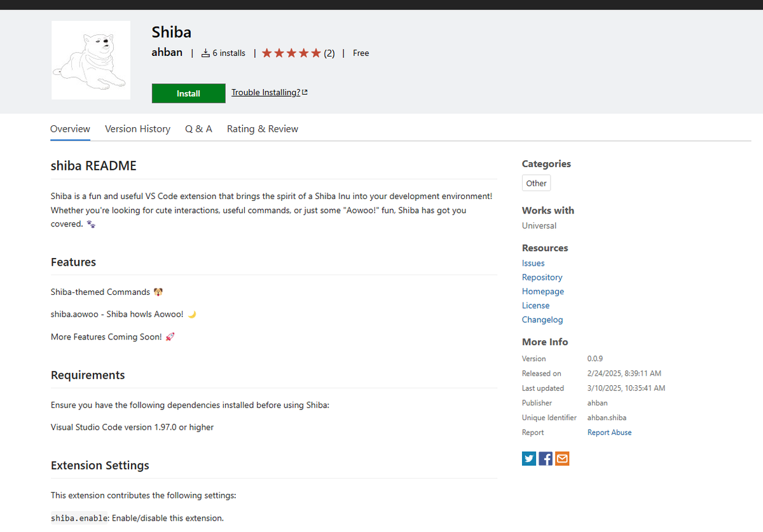Image resolution: width=763 pixels, height=532 pixels.
Task: Click the Shiba extension title
Action: [172, 32]
